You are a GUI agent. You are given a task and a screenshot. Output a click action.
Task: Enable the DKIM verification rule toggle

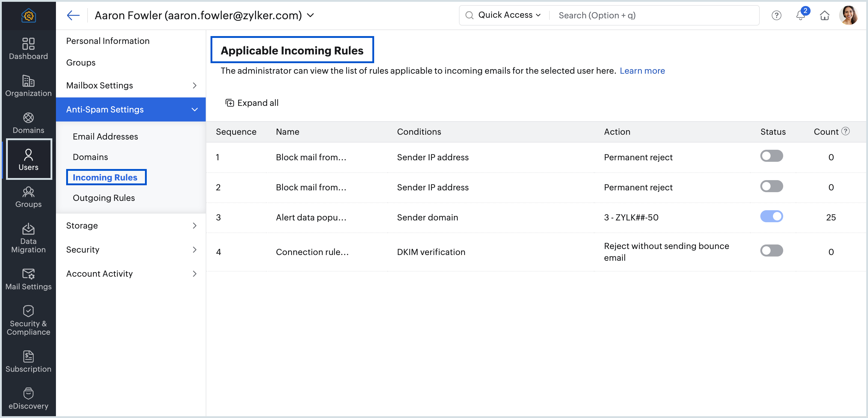pyautogui.click(x=771, y=250)
